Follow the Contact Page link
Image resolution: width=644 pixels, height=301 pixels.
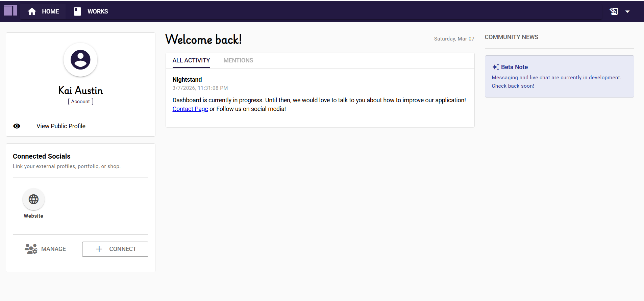pyautogui.click(x=190, y=109)
